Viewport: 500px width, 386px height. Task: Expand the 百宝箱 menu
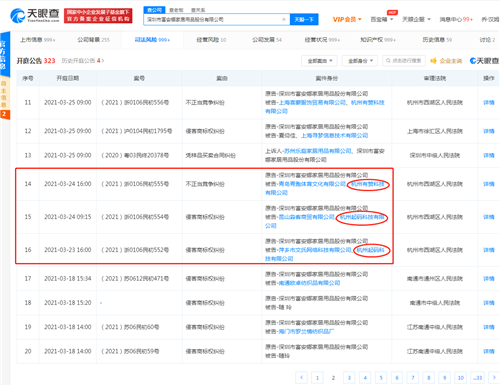click(x=382, y=19)
